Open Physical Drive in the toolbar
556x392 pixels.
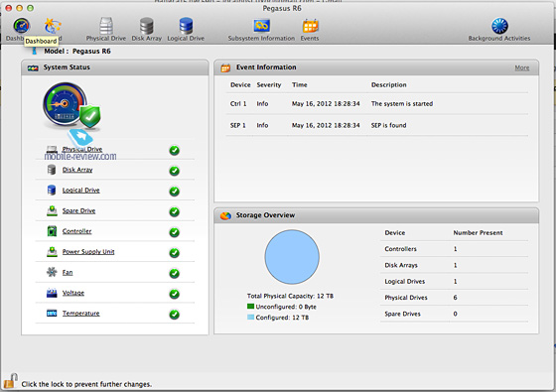pos(106,30)
